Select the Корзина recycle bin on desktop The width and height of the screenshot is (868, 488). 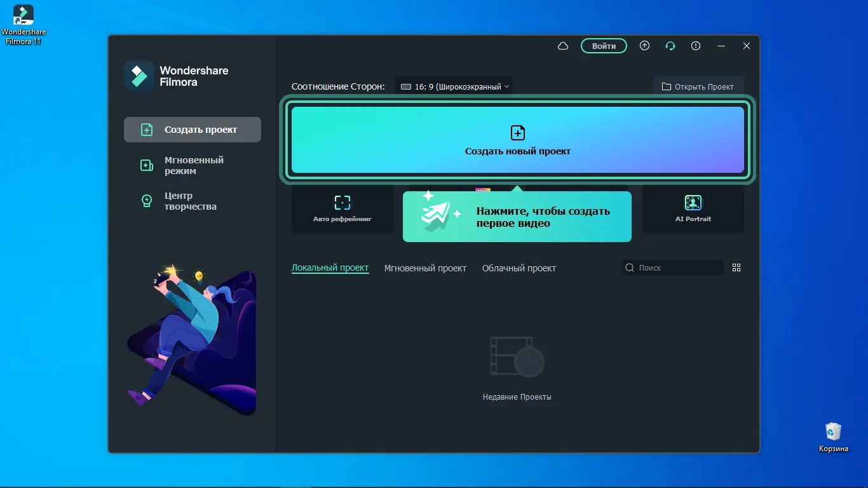pyautogui.click(x=833, y=437)
